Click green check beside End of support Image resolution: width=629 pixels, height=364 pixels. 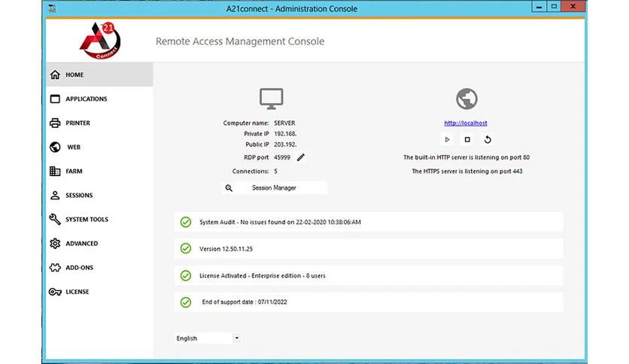[186, 302]
